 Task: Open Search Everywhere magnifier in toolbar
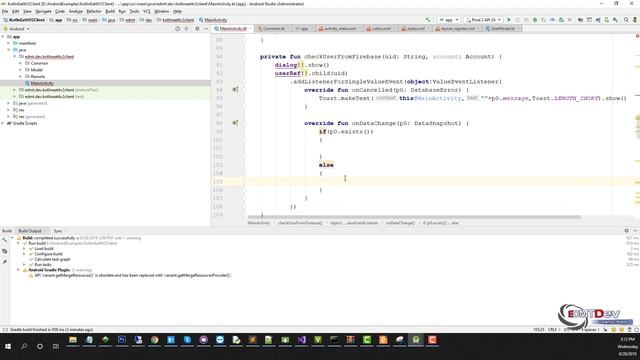click(626, 20)
